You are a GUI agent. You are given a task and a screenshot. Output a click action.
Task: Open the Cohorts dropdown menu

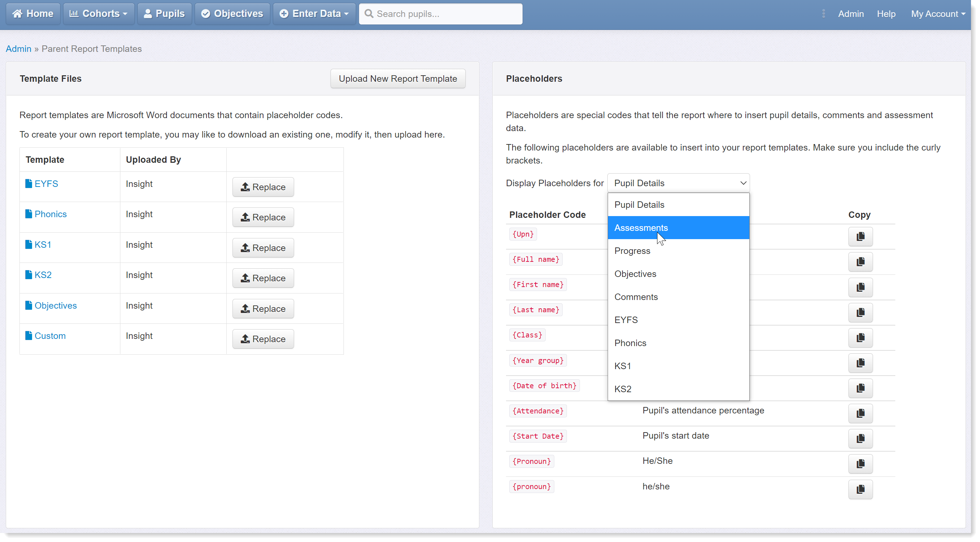click(98, 14)
